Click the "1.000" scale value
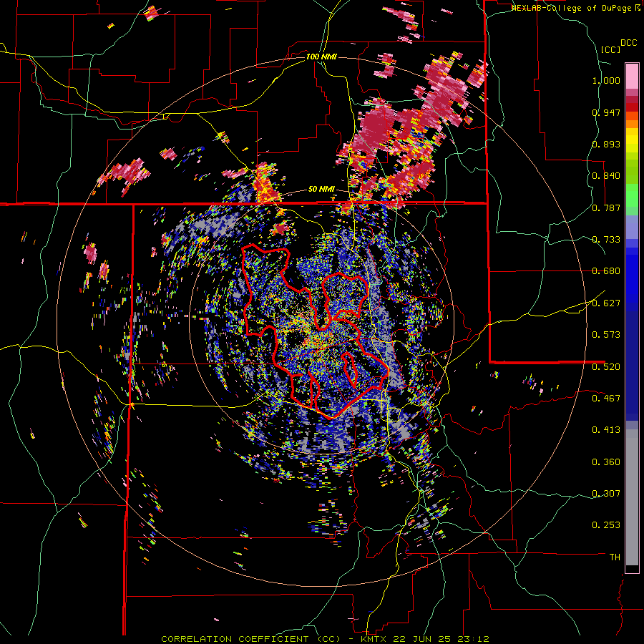This screenshot has height=644, width=644. click(x=606, y=80)
